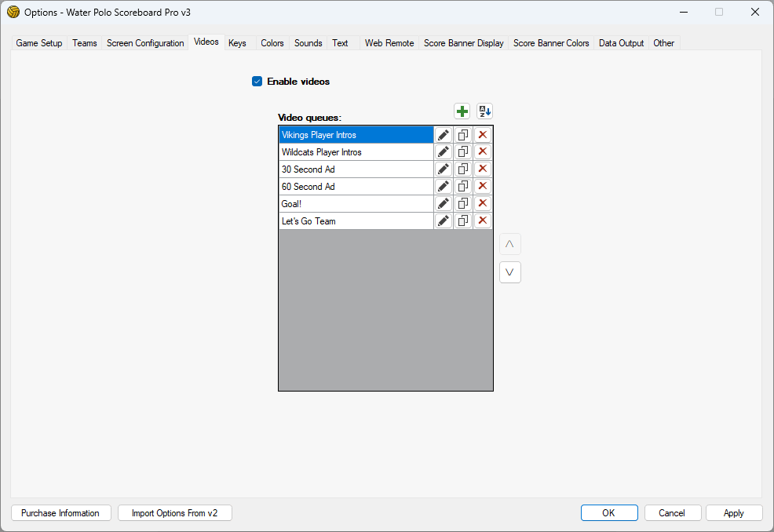This screenshot has height=532, width=774.
Task: Edit the 60 Second Ad queue
Action: click(444, 187)
